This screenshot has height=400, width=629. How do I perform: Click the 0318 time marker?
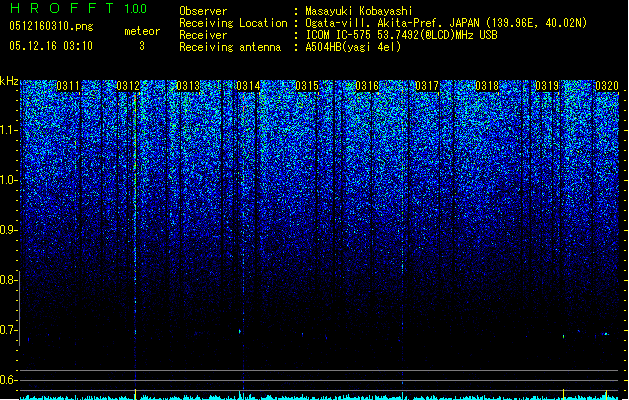pyautogui.click(x=487, y=86)
